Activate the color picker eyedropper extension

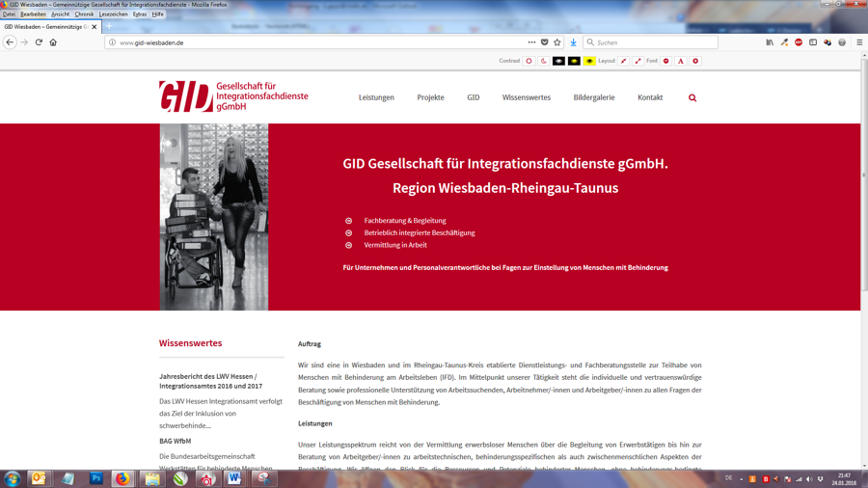[x=784, y=42]
